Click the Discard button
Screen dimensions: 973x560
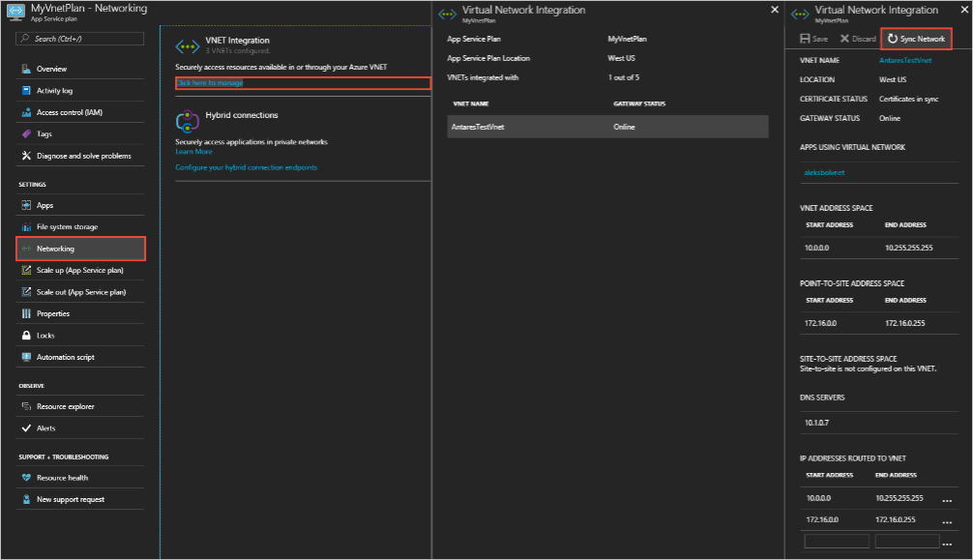(x=857, y=39)
